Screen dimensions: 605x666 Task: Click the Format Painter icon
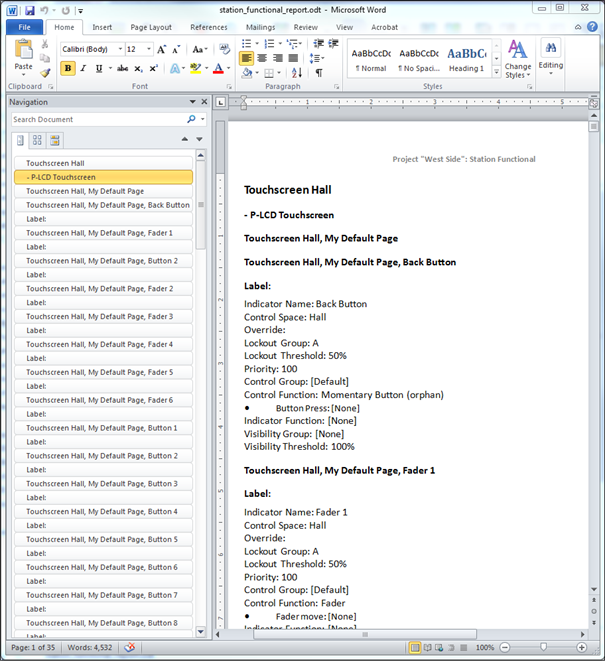pyautogui.click(x=45, y=73)
